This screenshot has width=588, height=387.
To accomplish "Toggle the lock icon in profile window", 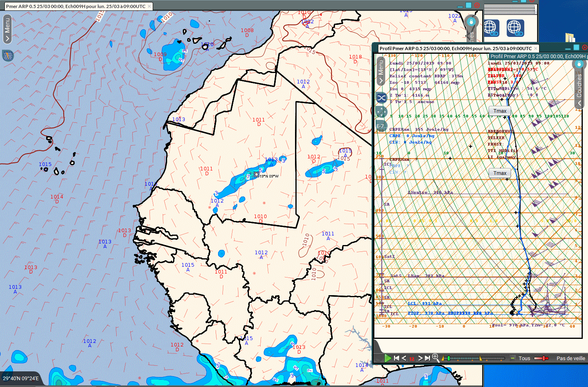I will [579, 64].
